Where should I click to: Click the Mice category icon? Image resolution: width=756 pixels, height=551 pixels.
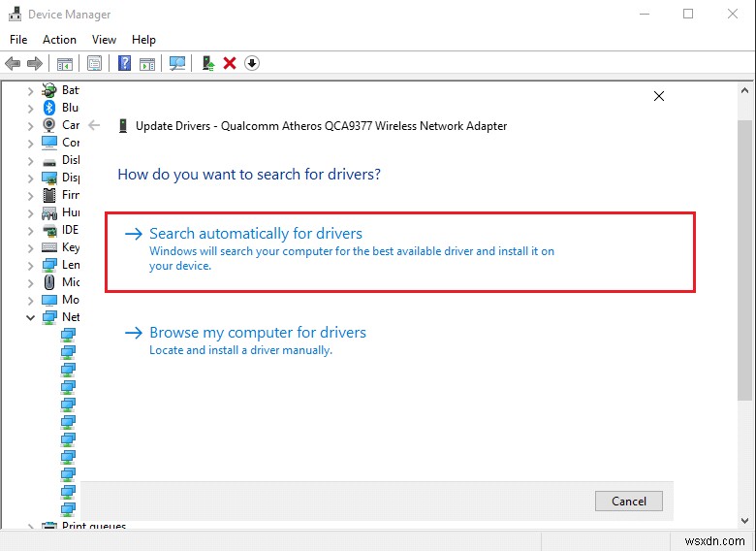coord(48,282)
